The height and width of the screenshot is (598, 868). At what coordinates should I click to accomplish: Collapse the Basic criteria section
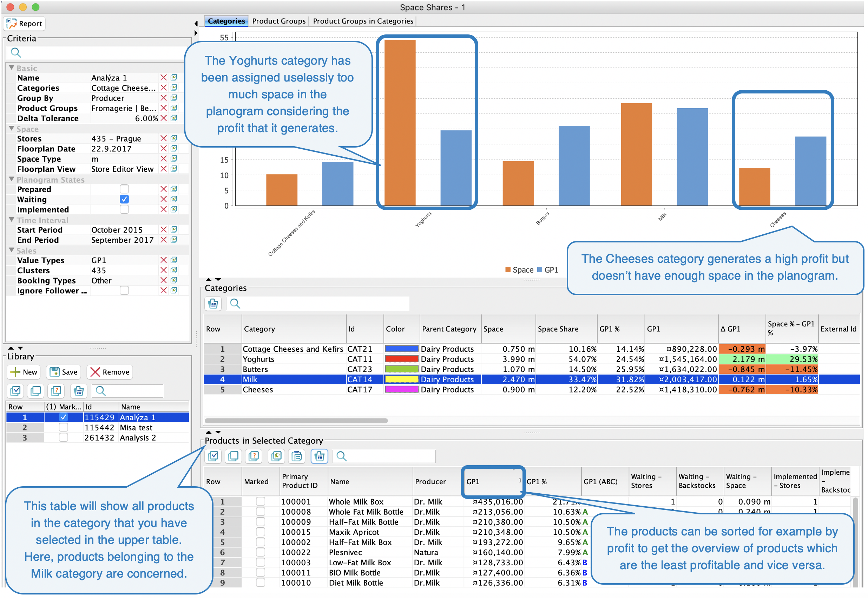point(12,68)
